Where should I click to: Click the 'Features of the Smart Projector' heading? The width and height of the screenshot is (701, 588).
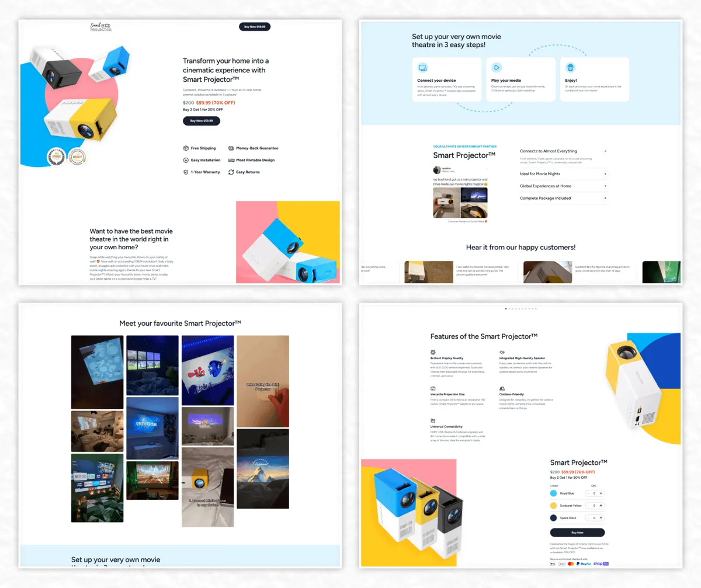pos(484,336)
